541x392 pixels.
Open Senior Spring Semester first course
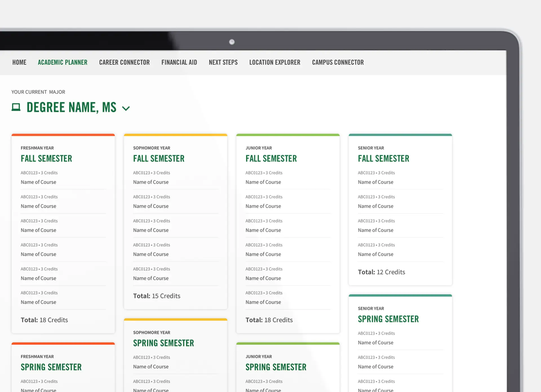(x=376, y=342)
